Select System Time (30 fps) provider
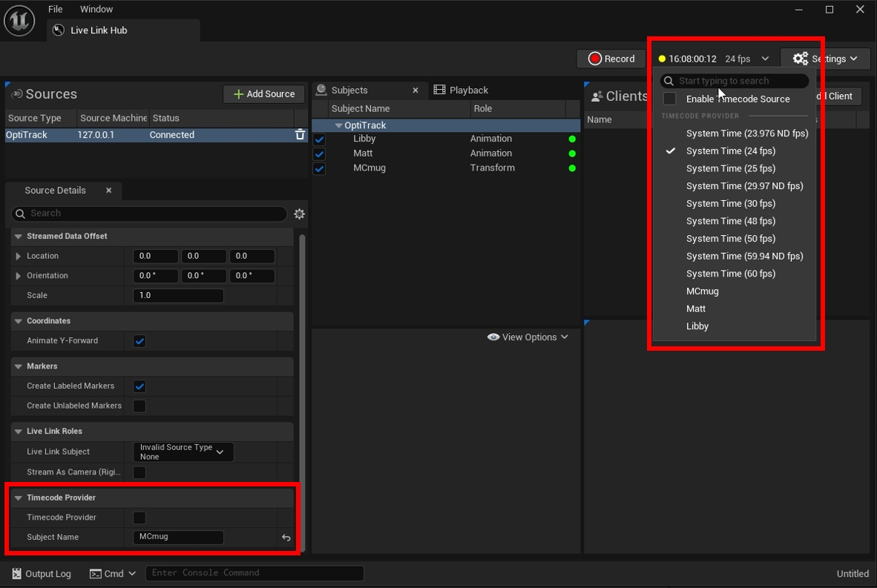Image resolution: width=877 pixels, height=588 pixels. [x=730, y=203]
